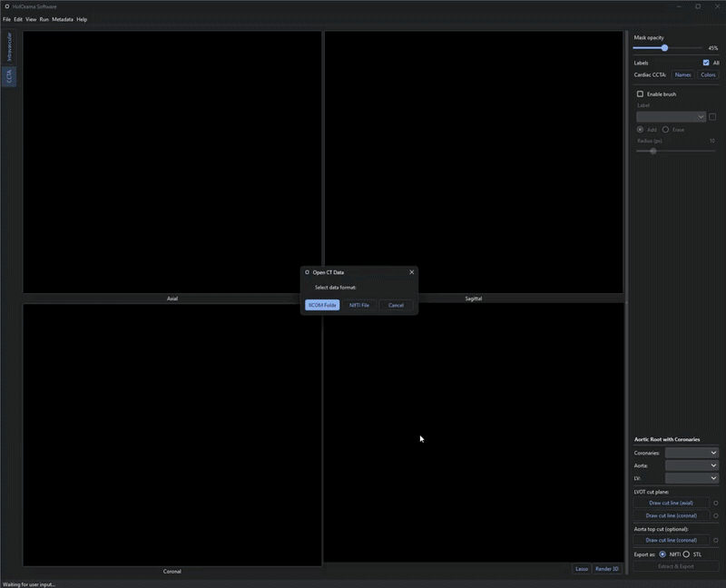Maximize the HolOrama Software window
This screenshot has width=726, height=588.
point(698,6)
